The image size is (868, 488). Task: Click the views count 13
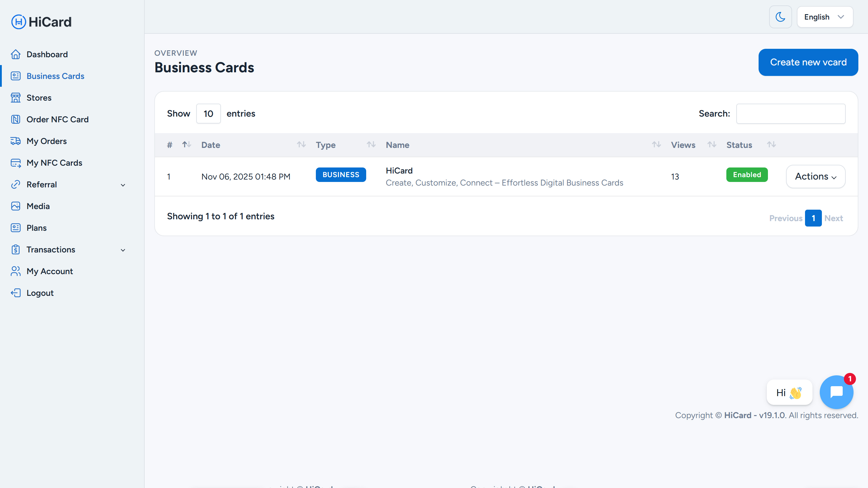coord(675,177)
